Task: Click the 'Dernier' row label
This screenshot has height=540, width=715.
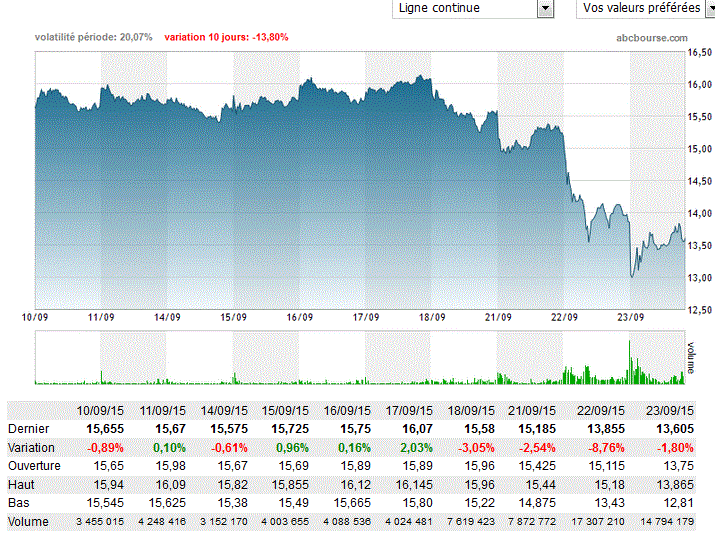Action: coord(29,429)
